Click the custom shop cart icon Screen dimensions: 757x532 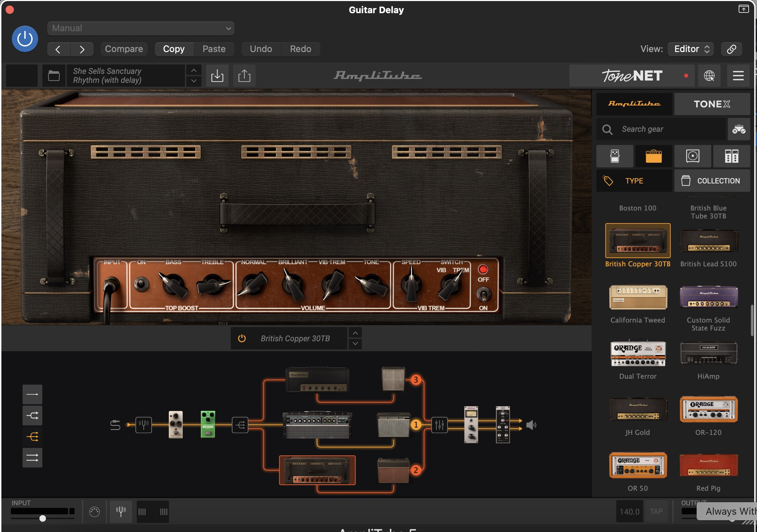coord(739,129)
